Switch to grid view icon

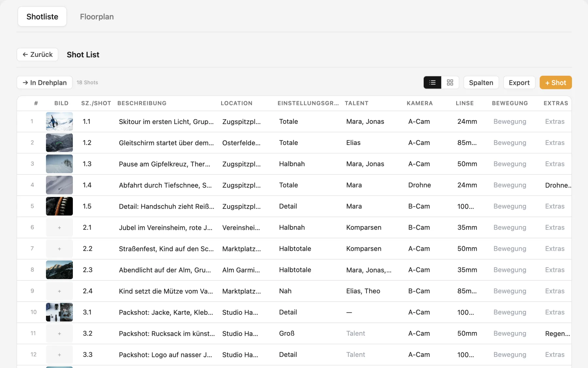450,83
